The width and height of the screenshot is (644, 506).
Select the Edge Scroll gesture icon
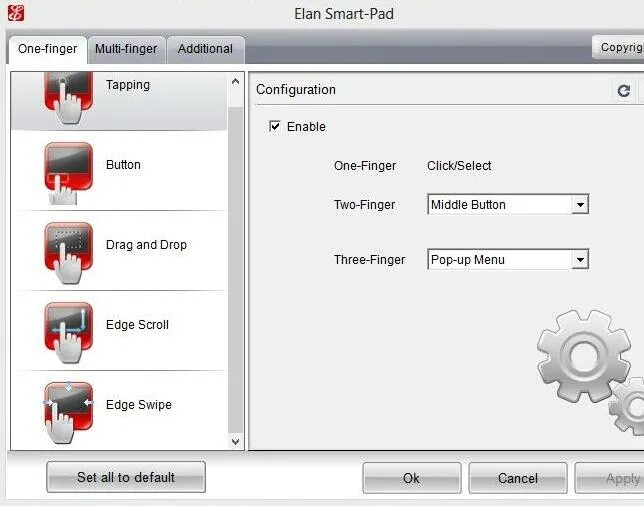click(68, 333)
